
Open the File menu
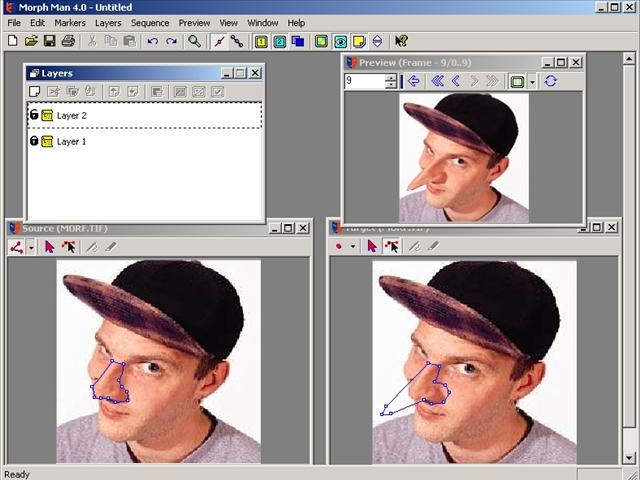[x=14, y=23]
